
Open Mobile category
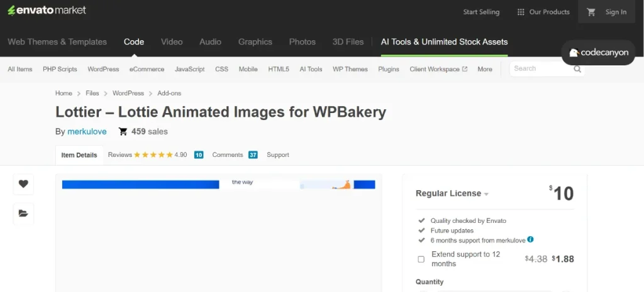(x=248, y=69)
